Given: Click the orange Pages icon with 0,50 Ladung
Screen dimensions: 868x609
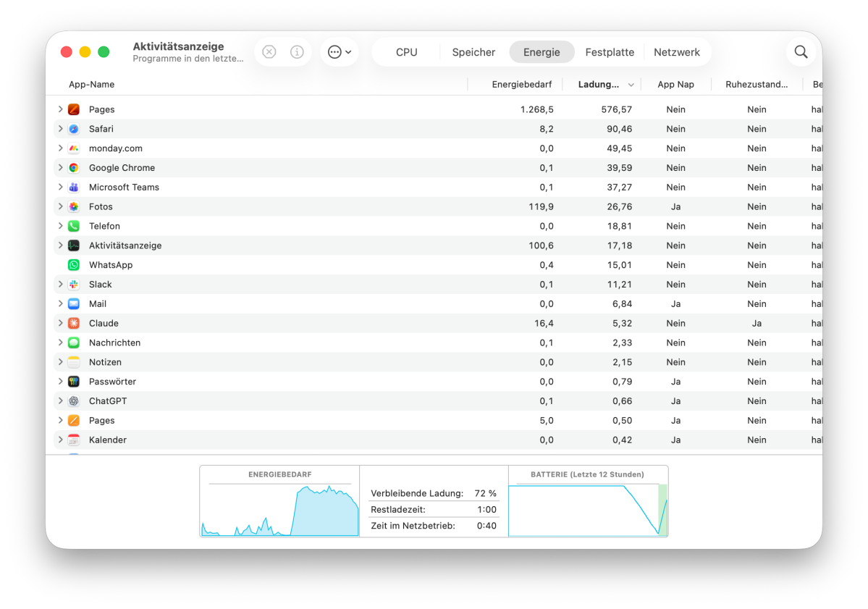Looking at the screenshot, I should point(74,420).
